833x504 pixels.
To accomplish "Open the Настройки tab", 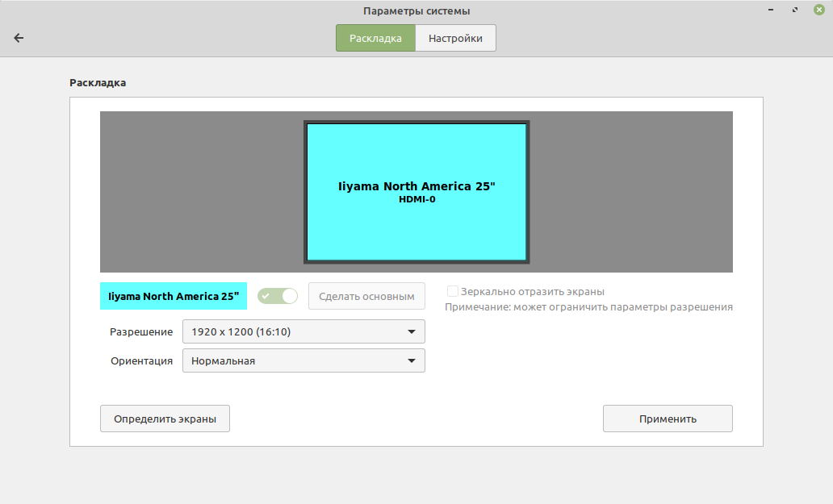I will point(455,38).
